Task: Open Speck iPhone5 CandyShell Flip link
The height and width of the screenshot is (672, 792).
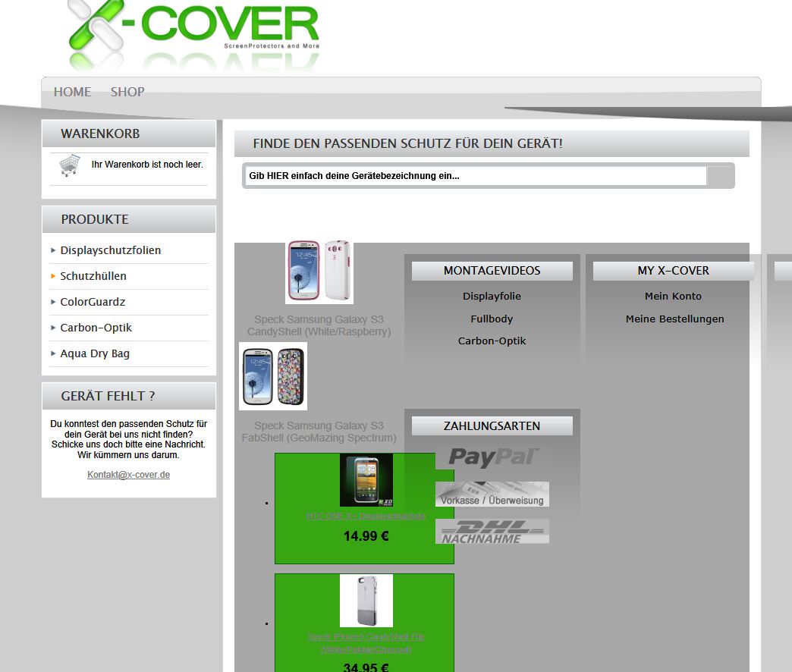Action: click(x=366, y=642)
